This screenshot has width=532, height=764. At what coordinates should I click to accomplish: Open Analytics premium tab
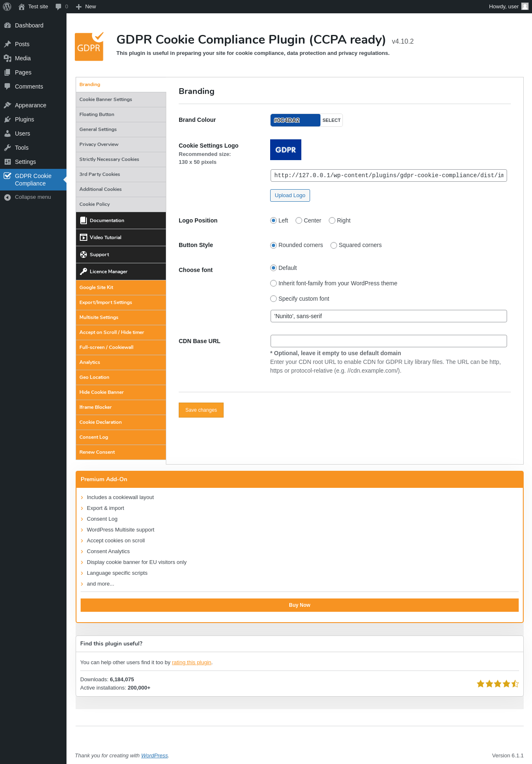point(121,362)
